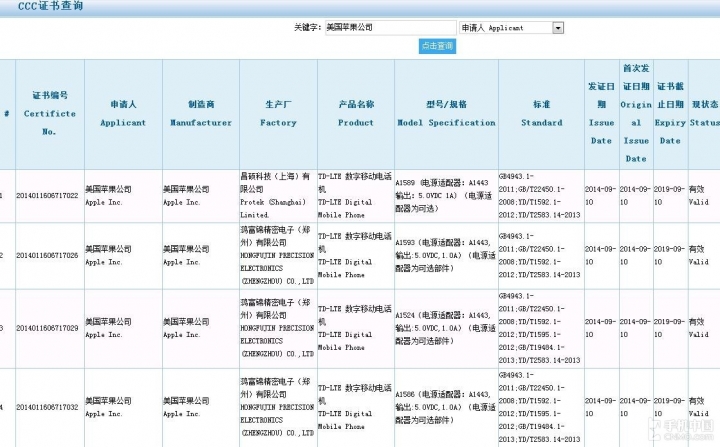Select expiry date 2019-09-10 in A1524 row
This screenshot has width=720, height=447.
coord(669,328)
